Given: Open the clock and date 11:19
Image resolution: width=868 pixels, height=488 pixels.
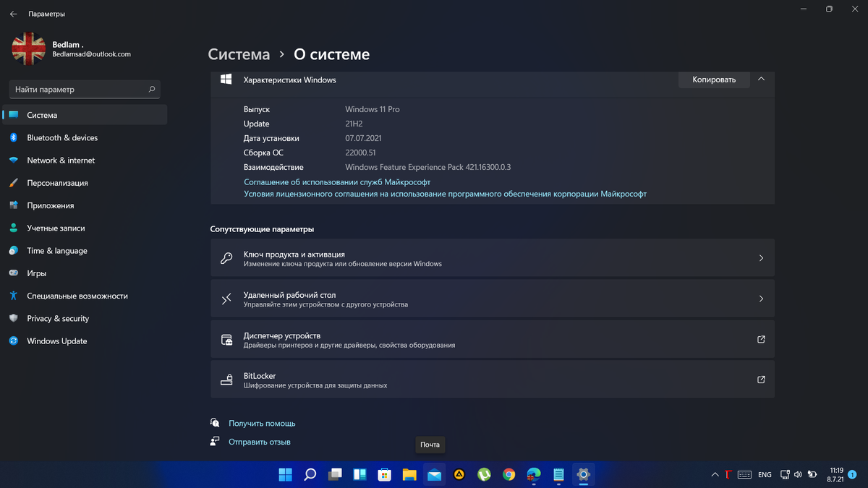Looking at the screenshot, I should tap(835, 475).
